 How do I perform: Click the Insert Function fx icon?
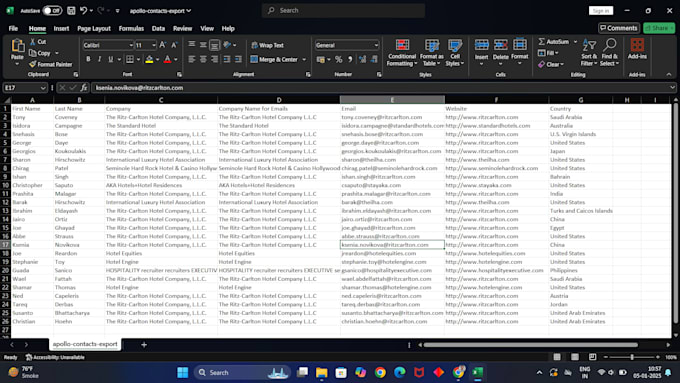[x=84, y=88]
